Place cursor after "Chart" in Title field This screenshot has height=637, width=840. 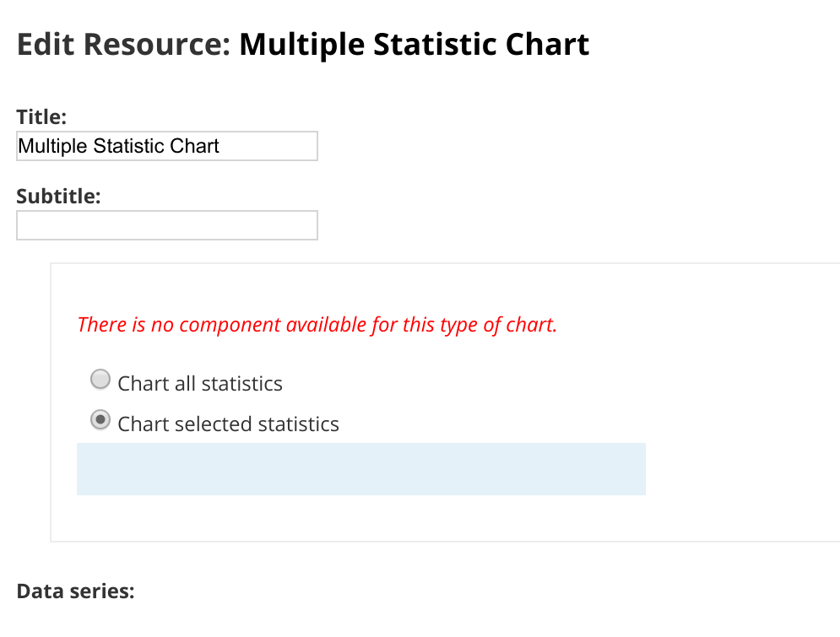point(220,146)
